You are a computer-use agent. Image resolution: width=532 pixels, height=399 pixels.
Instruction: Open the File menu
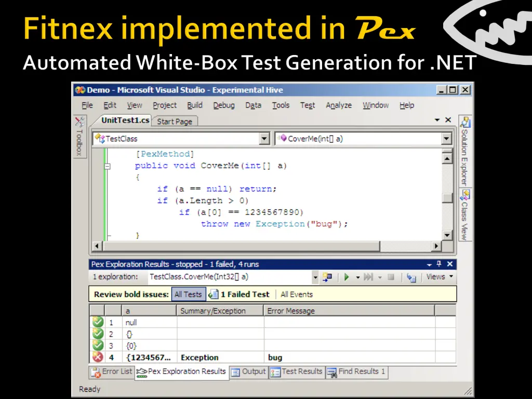[x=87, y=105]
